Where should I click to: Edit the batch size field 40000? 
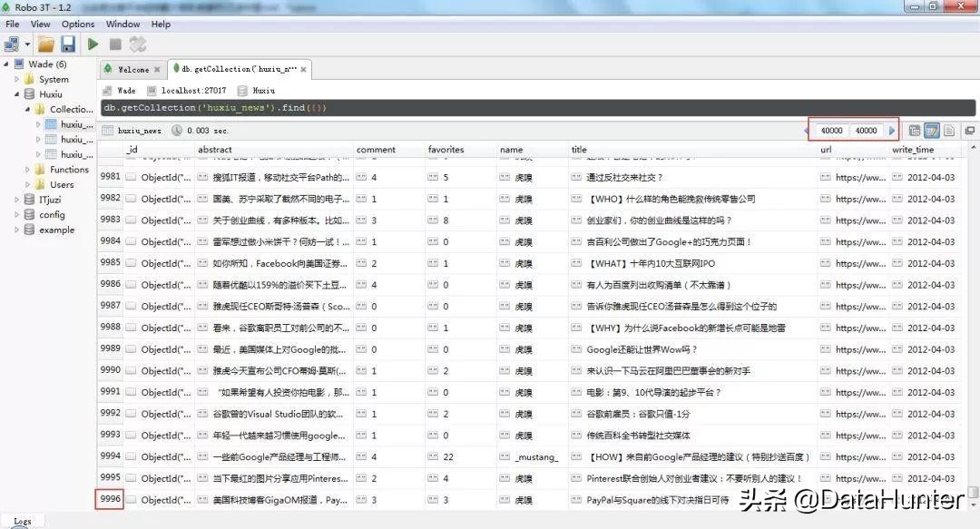866,131
